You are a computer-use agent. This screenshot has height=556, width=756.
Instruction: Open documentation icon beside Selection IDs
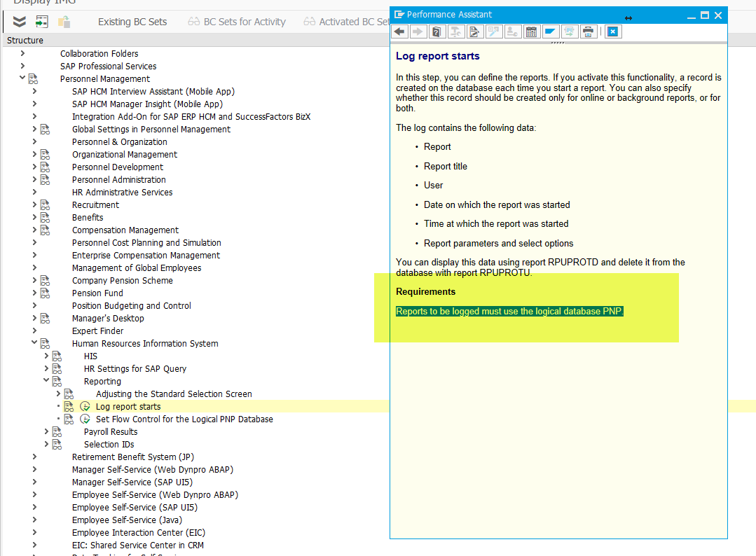click(x=57, y=444)
